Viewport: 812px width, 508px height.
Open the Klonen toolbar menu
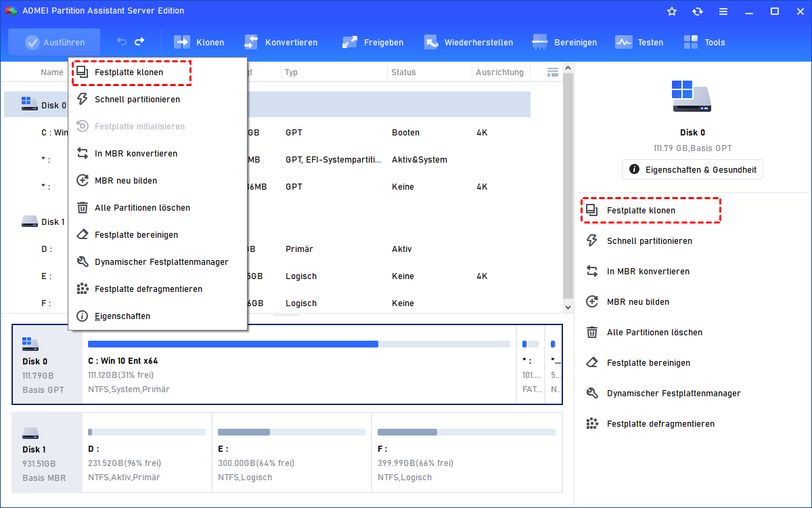[x=200, y=42]
